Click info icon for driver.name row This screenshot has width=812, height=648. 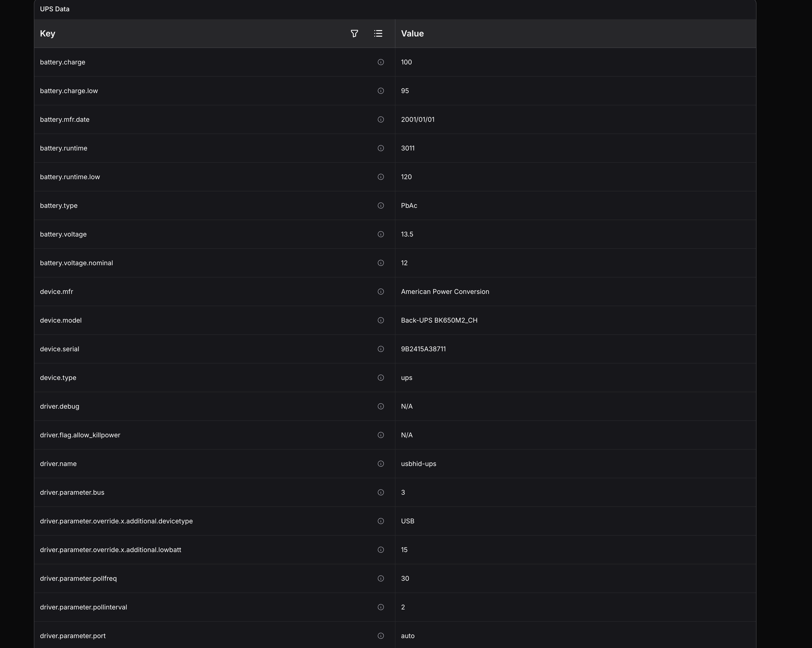coord(380,464)
